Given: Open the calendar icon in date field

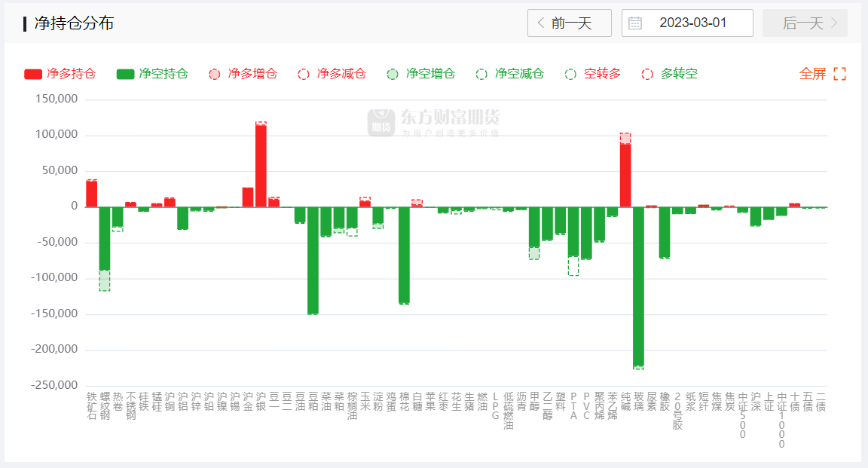Looking at the screenshot, I should coord(635,23).
